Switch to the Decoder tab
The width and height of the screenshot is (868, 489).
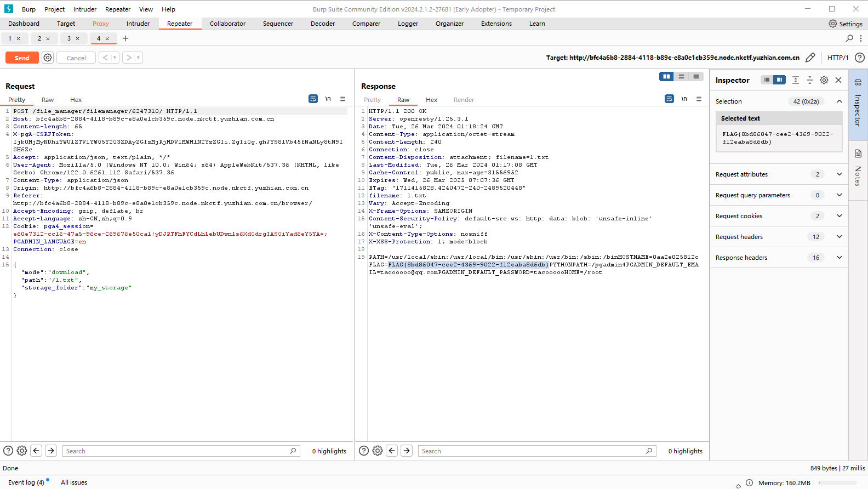pyautogui.click(x=323, y=24)
